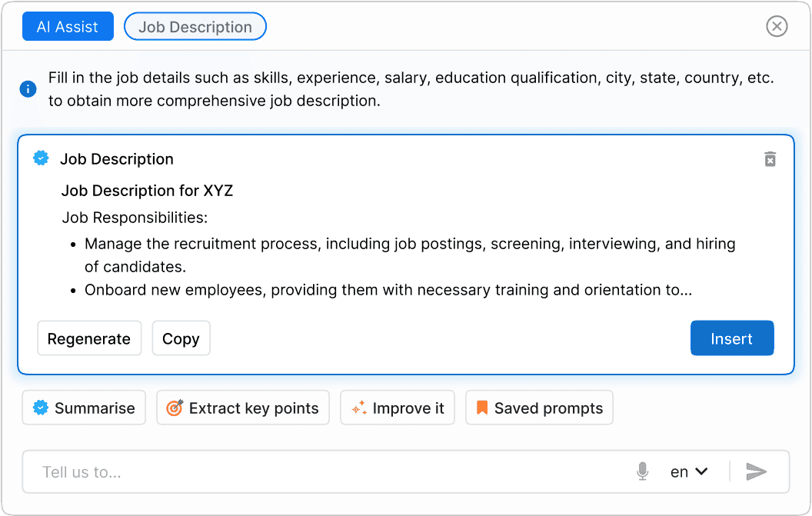Click the microphone voice input icon
Image resolution: width=812 pixels, height=516 pixels.
click(x=643, y=471)
